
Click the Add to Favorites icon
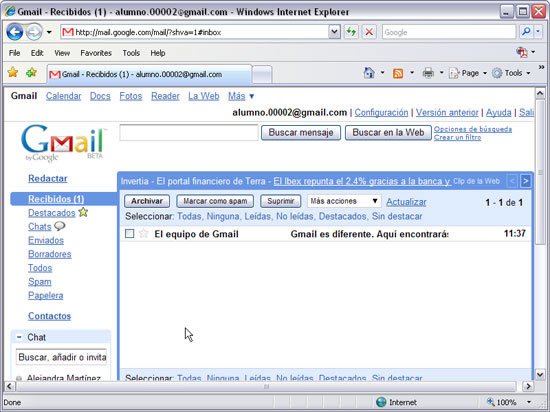31,73
